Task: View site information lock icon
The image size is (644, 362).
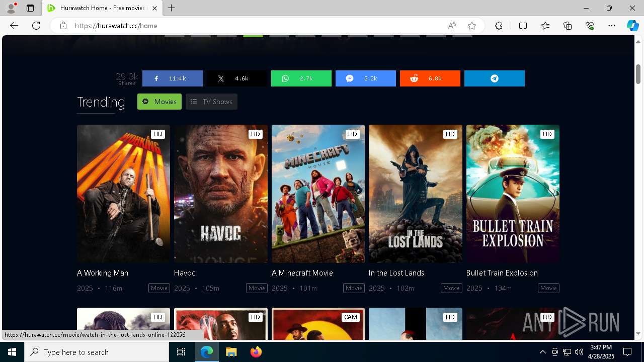Action: pyautogui.click(x=63, y=26)
